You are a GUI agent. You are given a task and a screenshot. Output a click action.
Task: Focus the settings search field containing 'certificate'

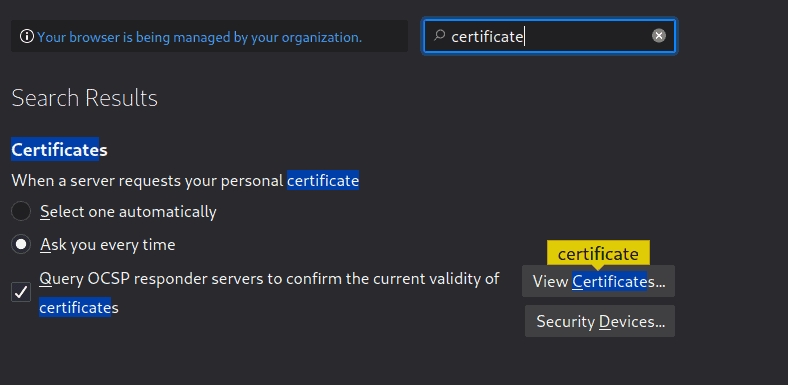(x=549, y=36)
